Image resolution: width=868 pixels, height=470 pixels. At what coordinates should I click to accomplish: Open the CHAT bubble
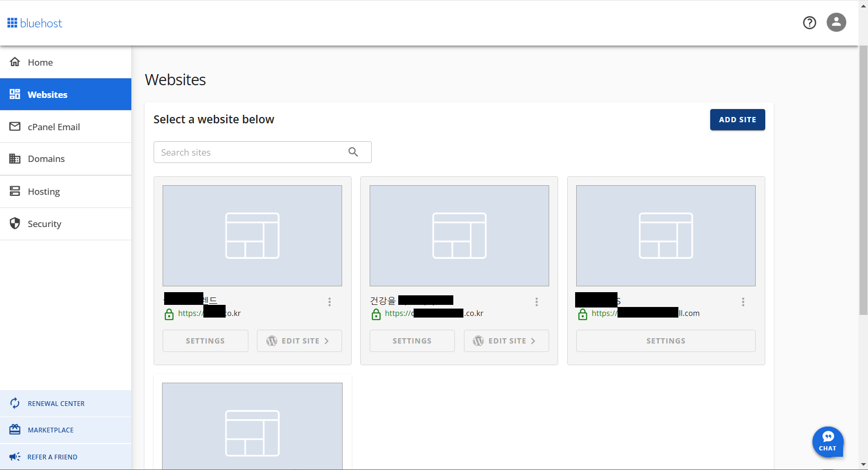pos(828,442)
